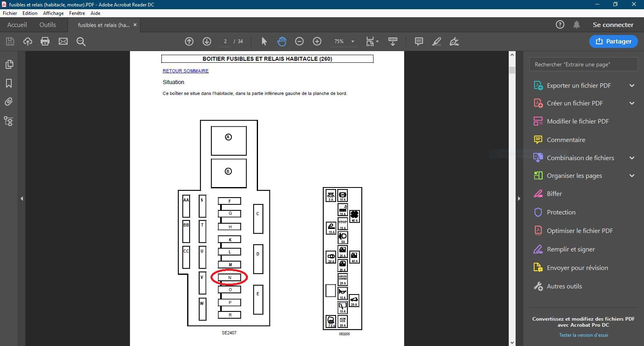Open the Affichage menu

coord(53,13)
